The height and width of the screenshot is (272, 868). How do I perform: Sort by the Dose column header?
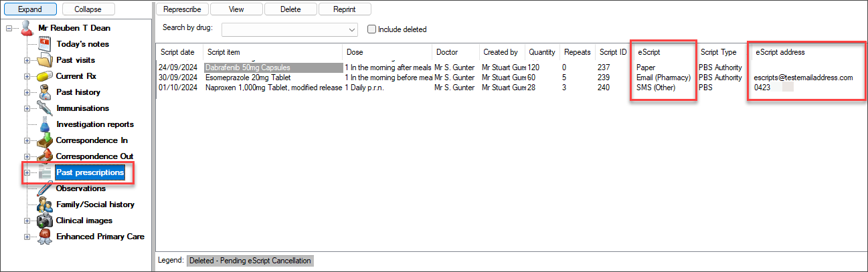tap(387, 52)
